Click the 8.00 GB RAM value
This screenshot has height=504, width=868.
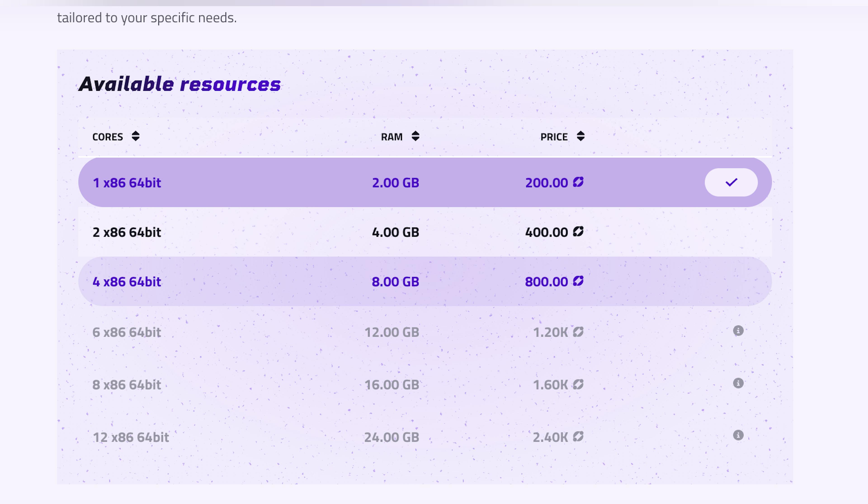395,282
